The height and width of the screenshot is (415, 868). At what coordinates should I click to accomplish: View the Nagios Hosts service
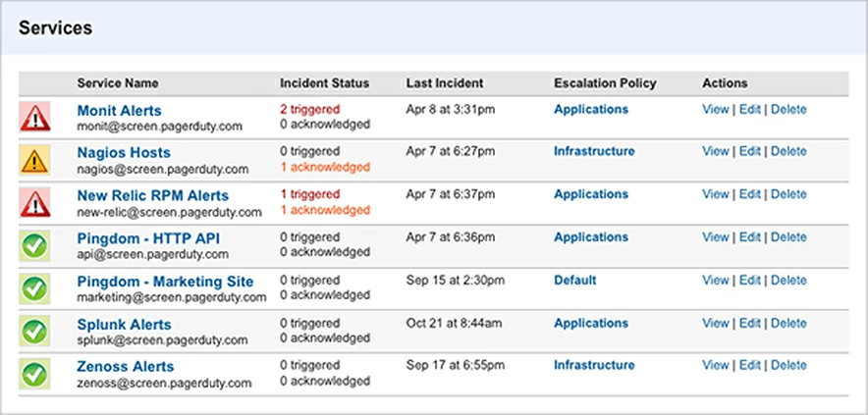click(715, 151)
